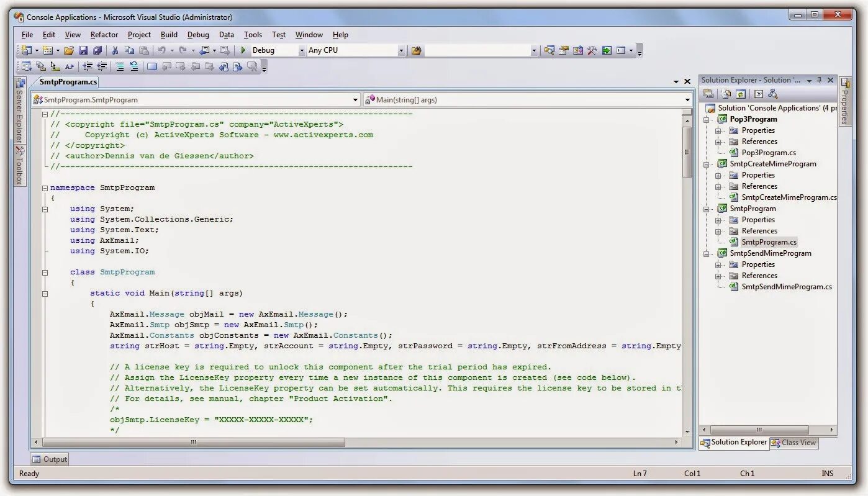This screenshot has height=496, width=868.
Task: Open the Debug menu
Action: pyautogui.click(x=198, y=35)
